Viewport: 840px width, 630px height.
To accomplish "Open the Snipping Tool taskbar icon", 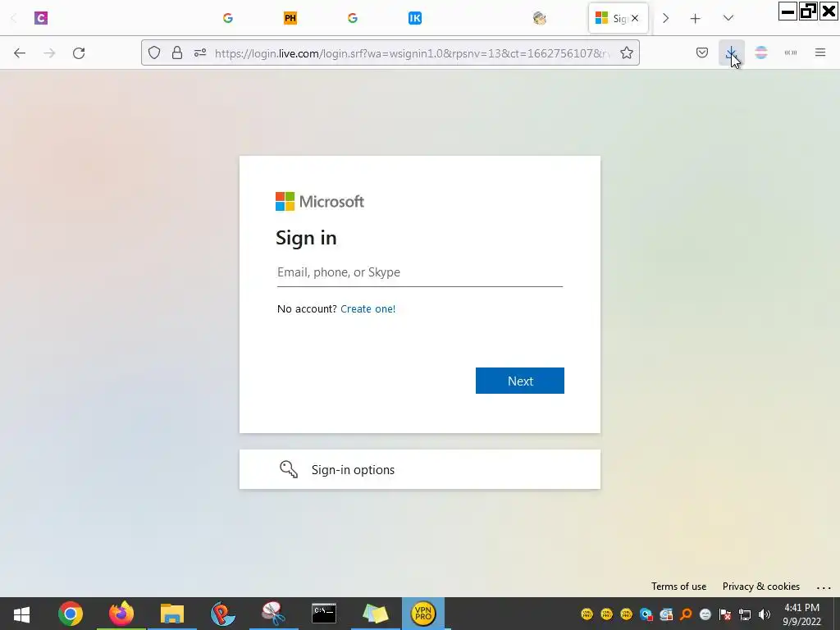I will [x=273, y=614].
